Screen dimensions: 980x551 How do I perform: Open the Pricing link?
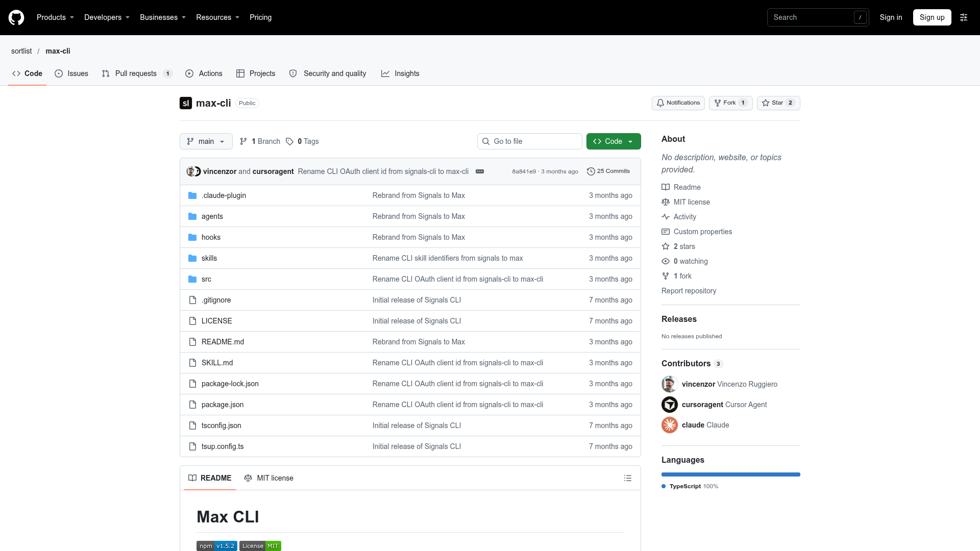tap(260, 17)
